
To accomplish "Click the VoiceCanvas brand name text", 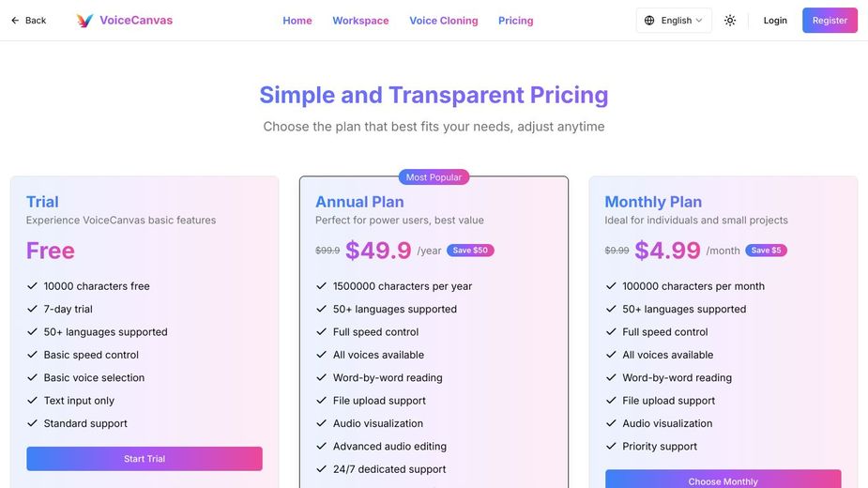I will click(x=136, y=21).
